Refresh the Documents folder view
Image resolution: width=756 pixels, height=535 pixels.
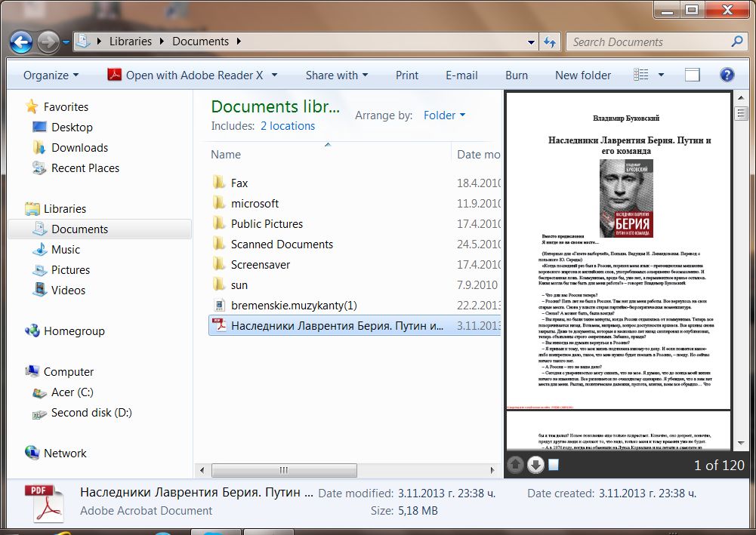pos(550,42)
